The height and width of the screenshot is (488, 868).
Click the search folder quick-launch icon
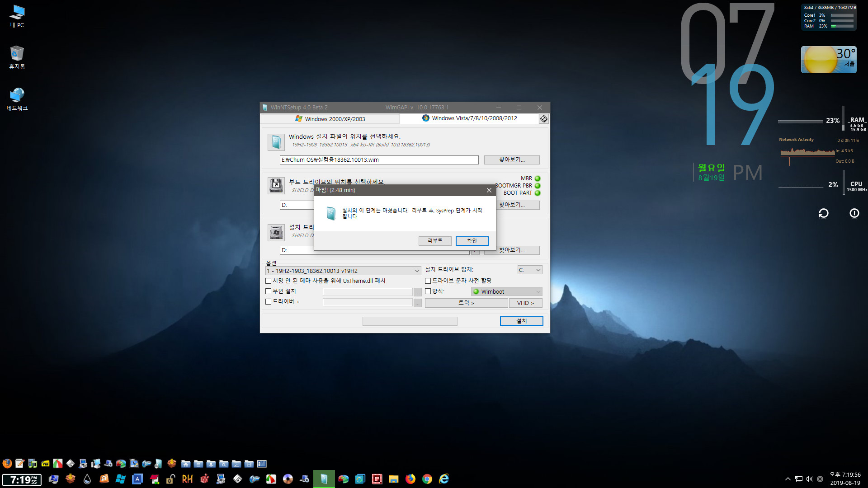tap(224, 464)
